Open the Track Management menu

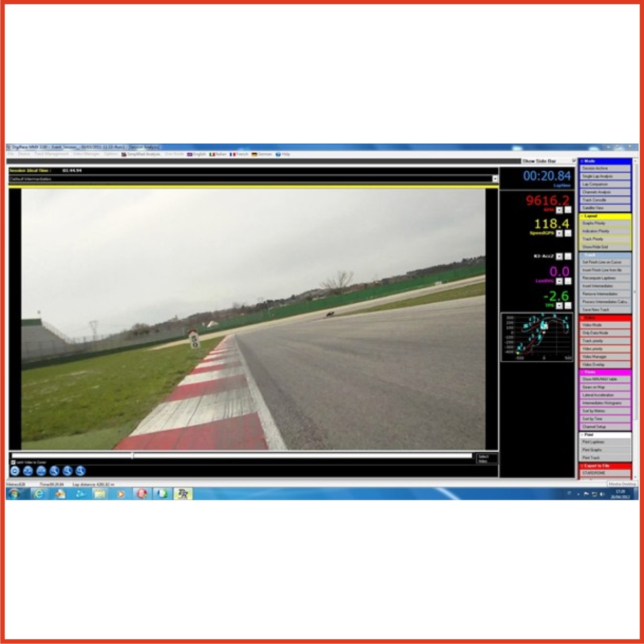51,154
